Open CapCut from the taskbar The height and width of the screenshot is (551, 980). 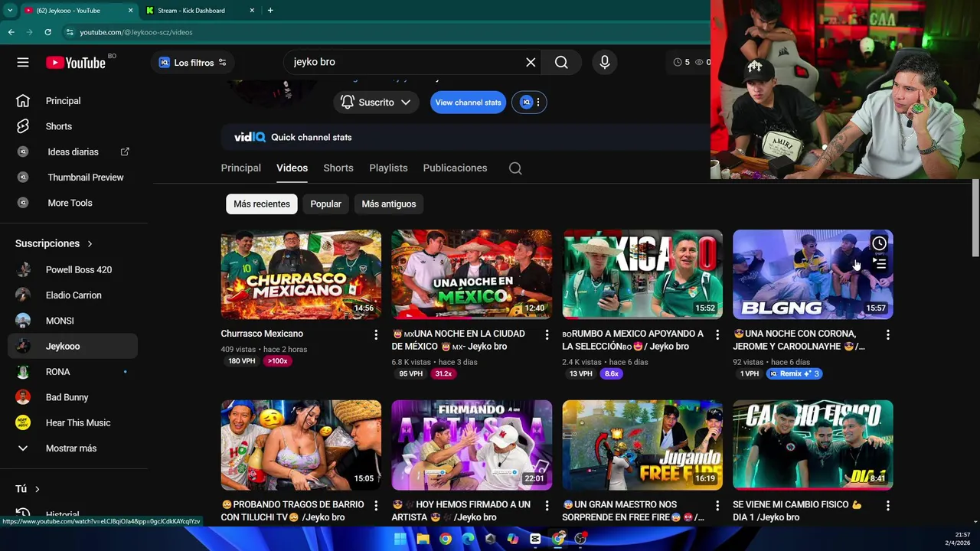(535, 539)
